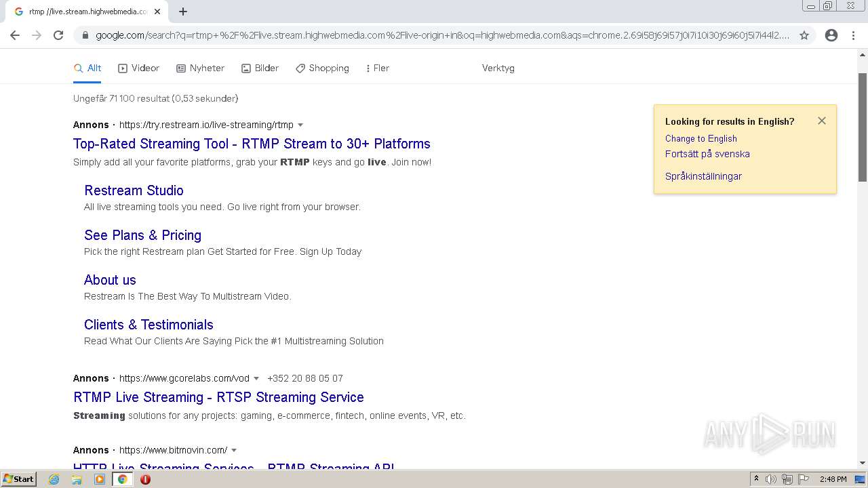Switch to the Bilder results tab
Image resolution: width=868 pixels, height=488 pixels.
coord(260,68)
